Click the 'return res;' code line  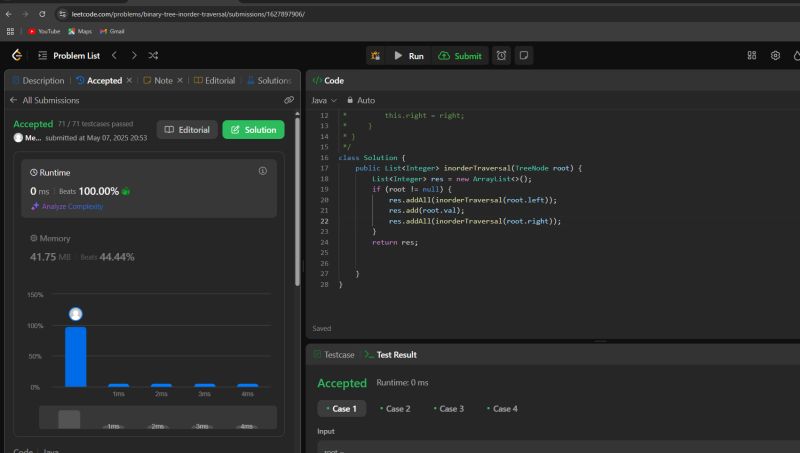coord(395,242)
